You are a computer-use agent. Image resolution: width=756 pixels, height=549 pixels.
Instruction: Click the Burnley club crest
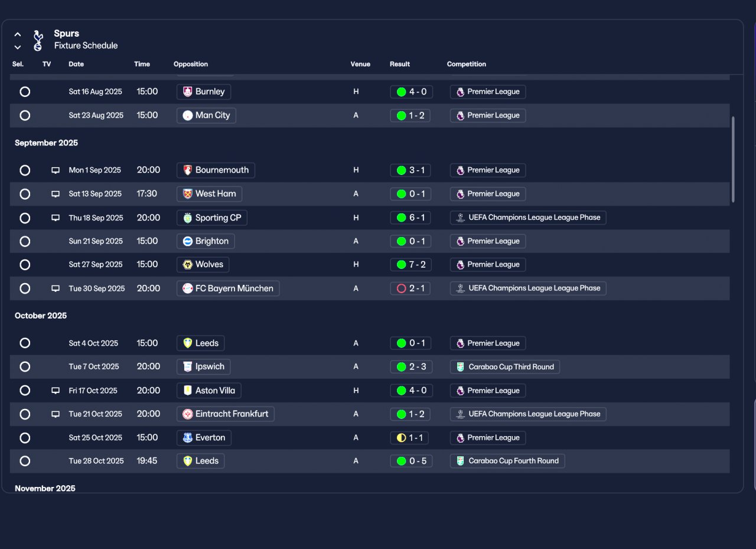[188, 92]
